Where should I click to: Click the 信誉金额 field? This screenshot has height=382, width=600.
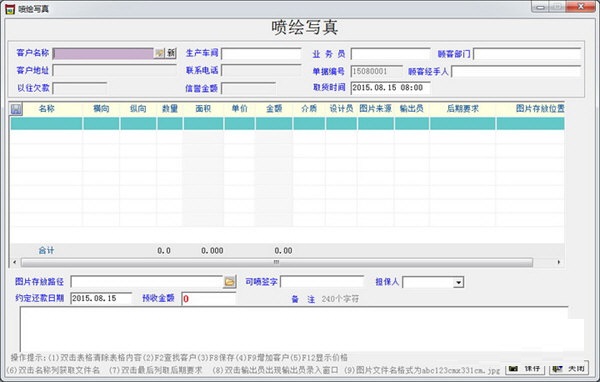click(248, 88)
